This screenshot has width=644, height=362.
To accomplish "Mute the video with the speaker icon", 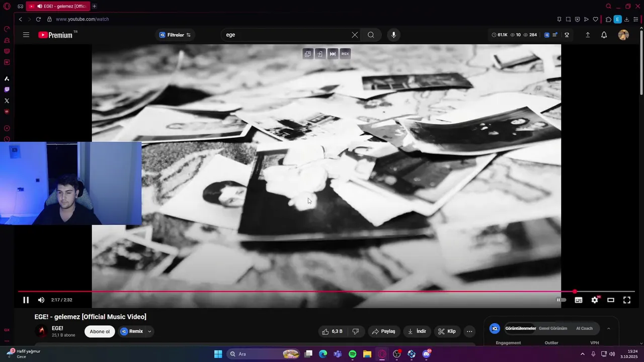I will (x=41, y=300).
